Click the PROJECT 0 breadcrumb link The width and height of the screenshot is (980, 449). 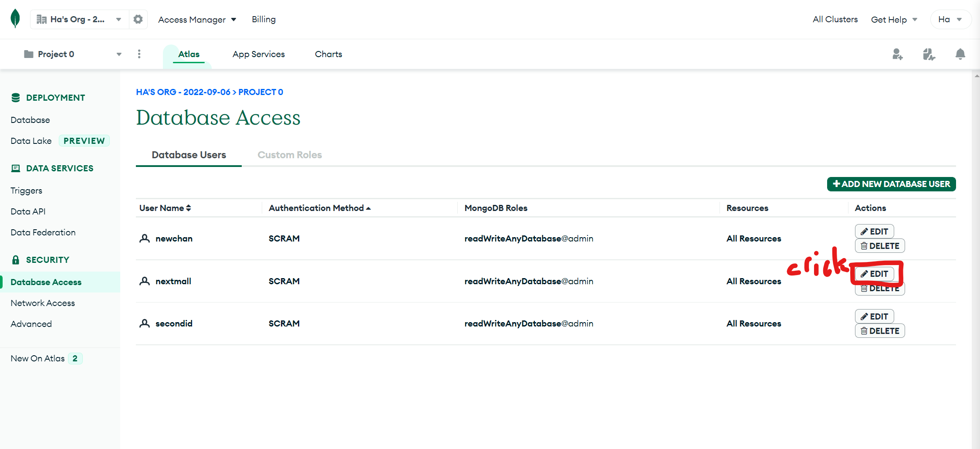[260, 92]
